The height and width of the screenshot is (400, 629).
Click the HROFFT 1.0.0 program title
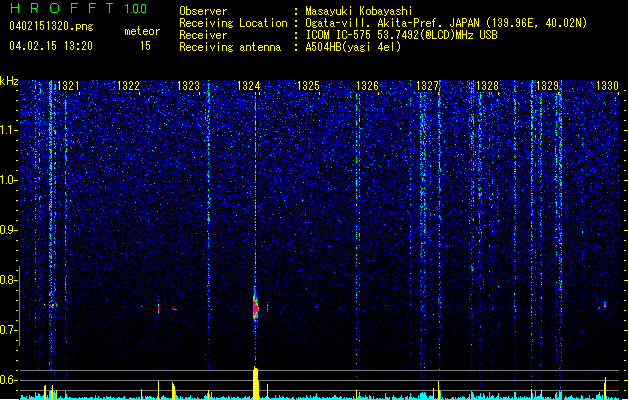[x=79, y=8]
